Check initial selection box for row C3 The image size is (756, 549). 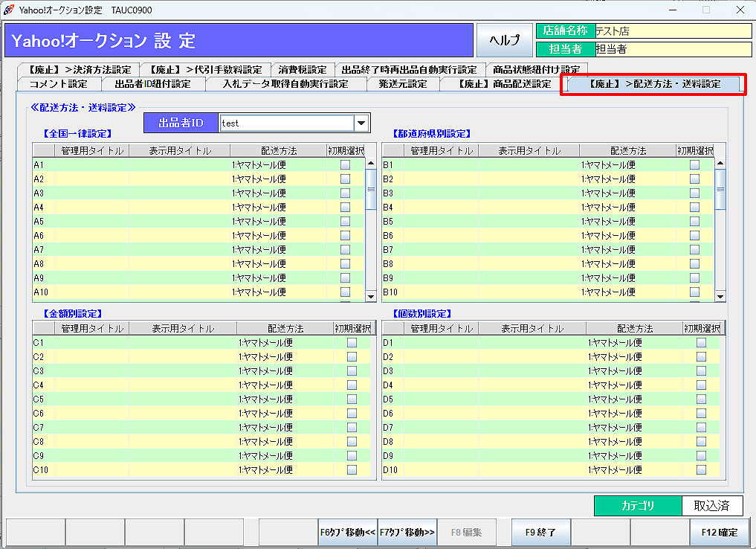352,370
